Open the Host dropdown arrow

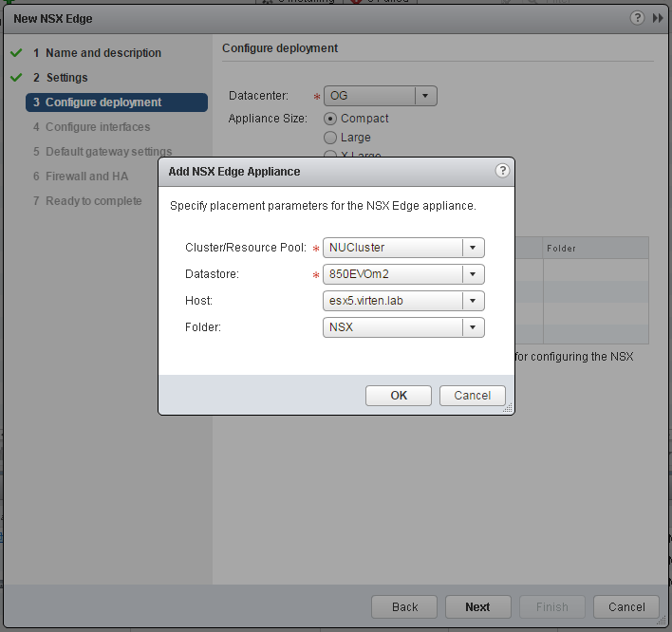pos(473,301)
